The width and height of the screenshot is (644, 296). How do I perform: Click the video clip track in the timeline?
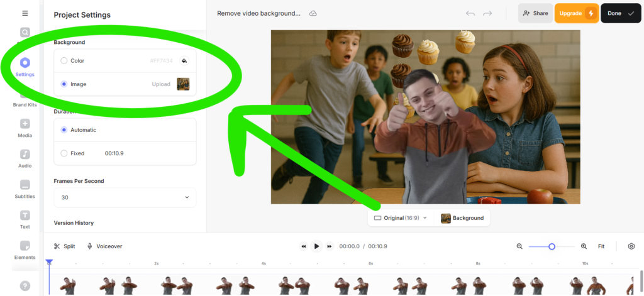click(x=341, y=285)
